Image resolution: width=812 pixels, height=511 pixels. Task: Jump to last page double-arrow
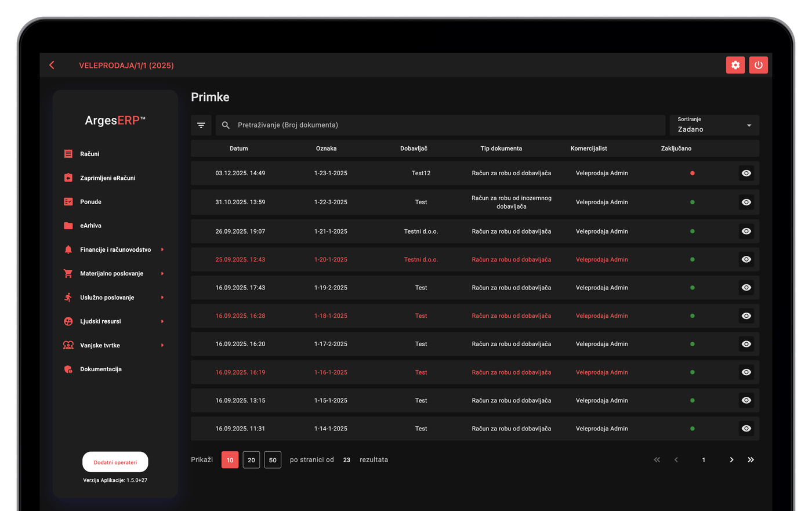pos(751,460)
